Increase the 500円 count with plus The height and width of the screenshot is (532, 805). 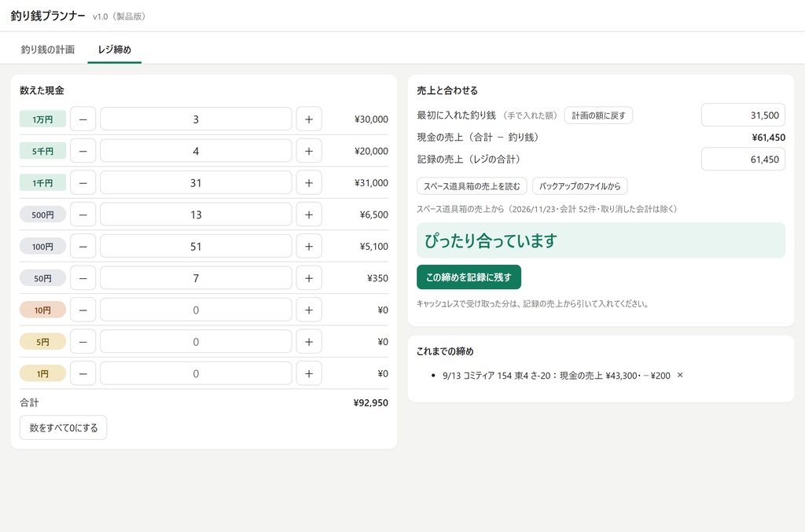point(309,215)
